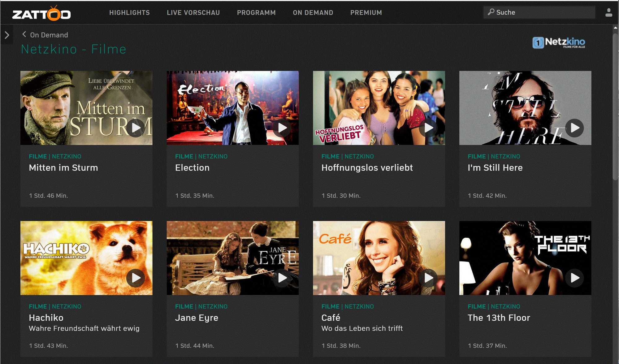Play Mitten im Sturm
This screenshot has width=619, height=364.
coord(136,128)
